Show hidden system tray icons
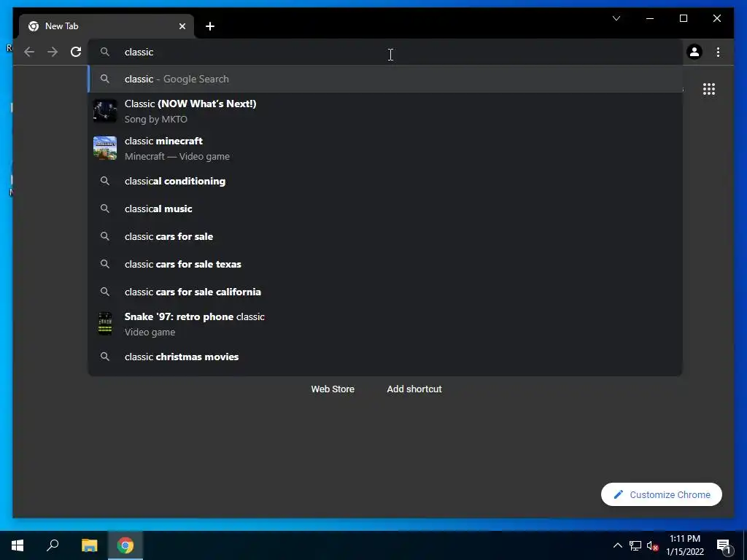This screenshot has width=747, height=560. (617, 545)
